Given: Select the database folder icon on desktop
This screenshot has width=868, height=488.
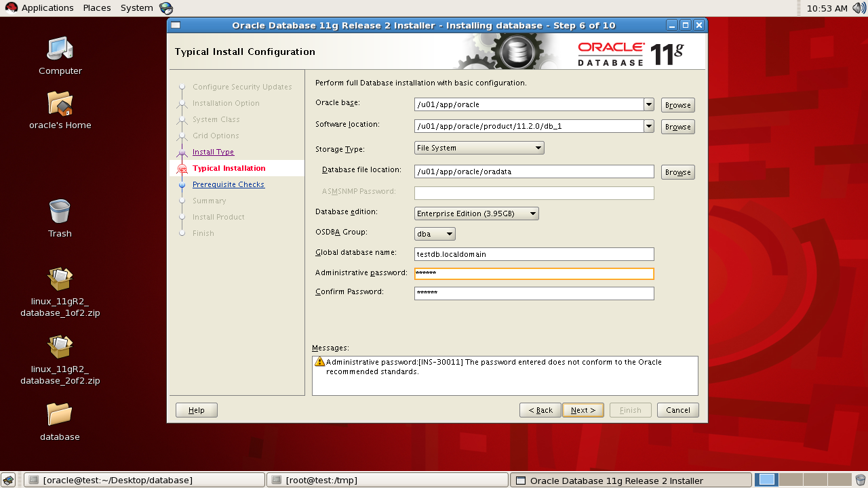Looking at the screenshot, I should pos(60,414).
